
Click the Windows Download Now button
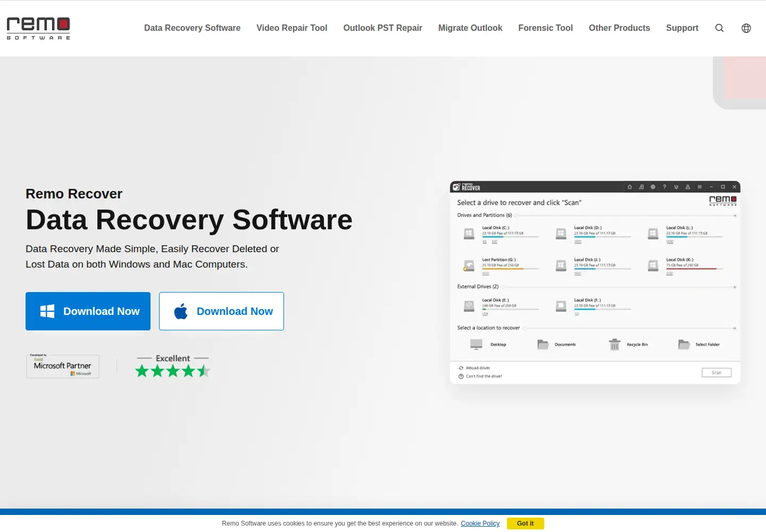(x=88, y=311)
